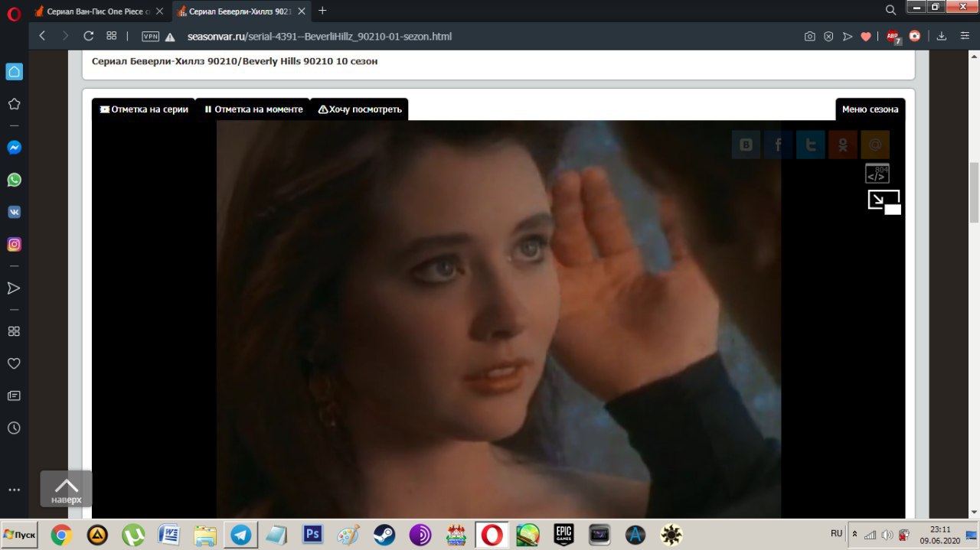Click the seasonvar.ru address bar URL

(x=319, y=36)
